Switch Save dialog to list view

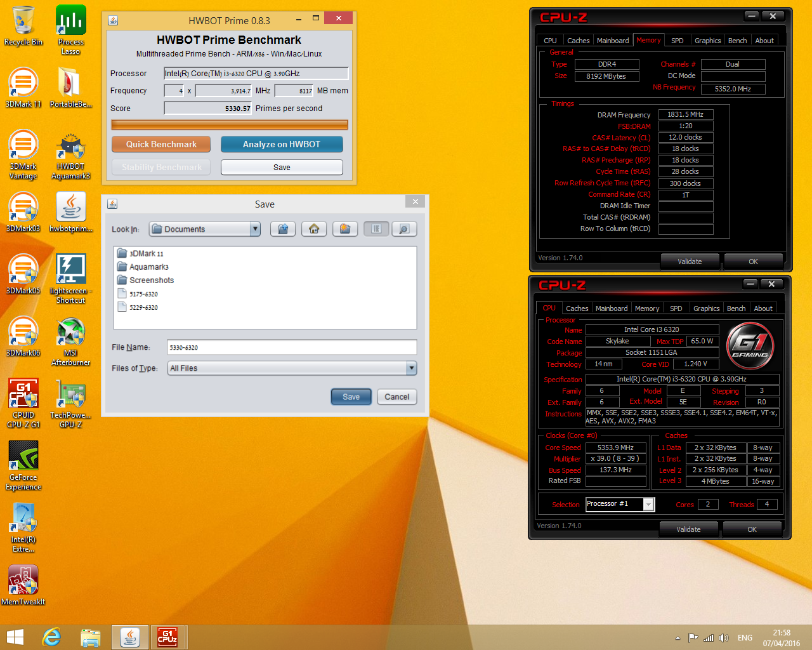(x=376, y=229)
